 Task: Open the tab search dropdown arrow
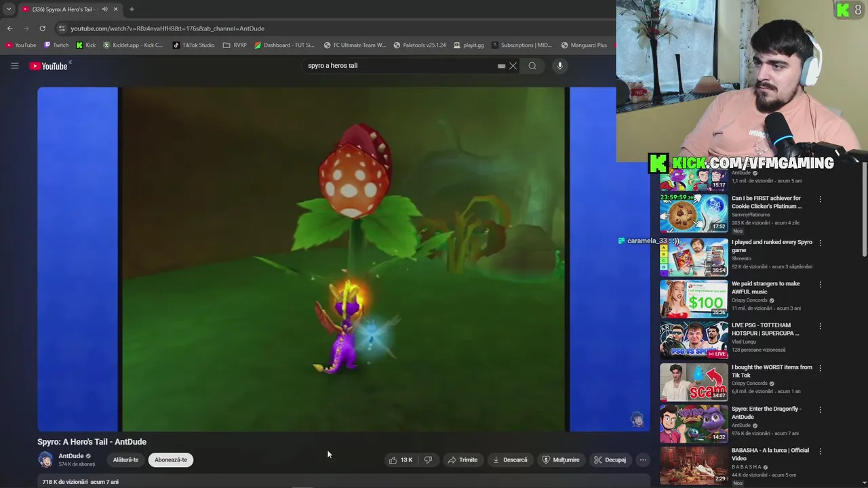9,9
